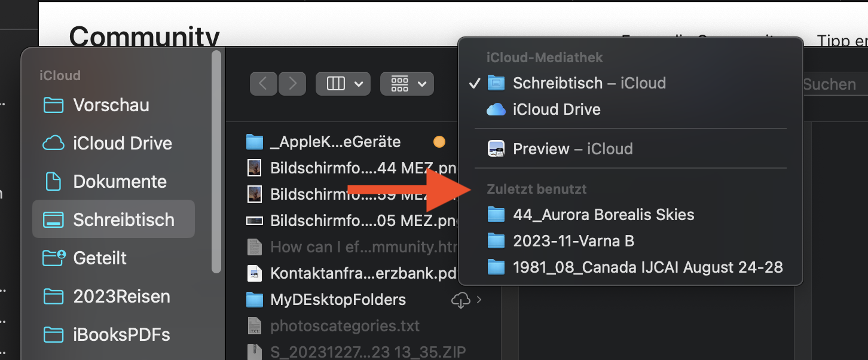Click the sidebar vertical scrollbar

[216, 161]
